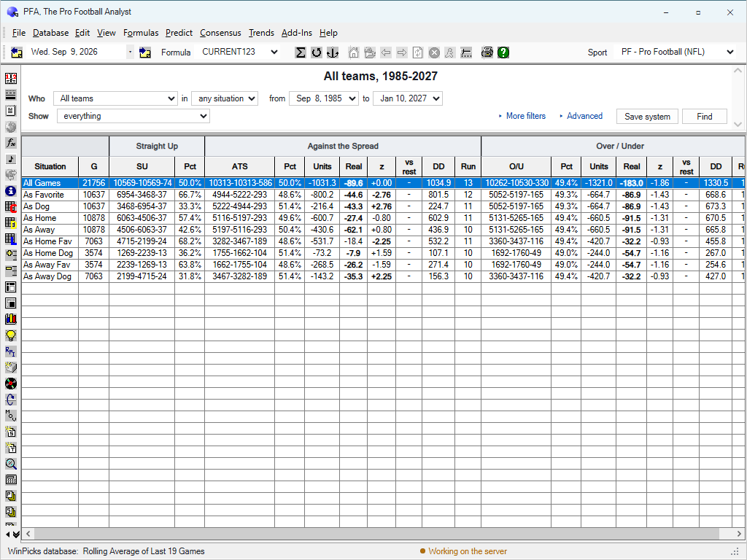Click the music note sidebar icon
Viewport: 747px width, 560px height.
click(x=10, y=158)
